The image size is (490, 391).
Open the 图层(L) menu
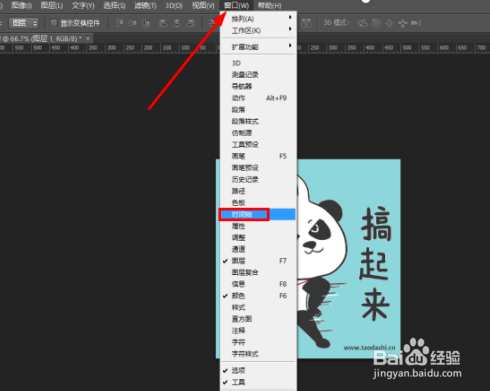tap(52, 5)
